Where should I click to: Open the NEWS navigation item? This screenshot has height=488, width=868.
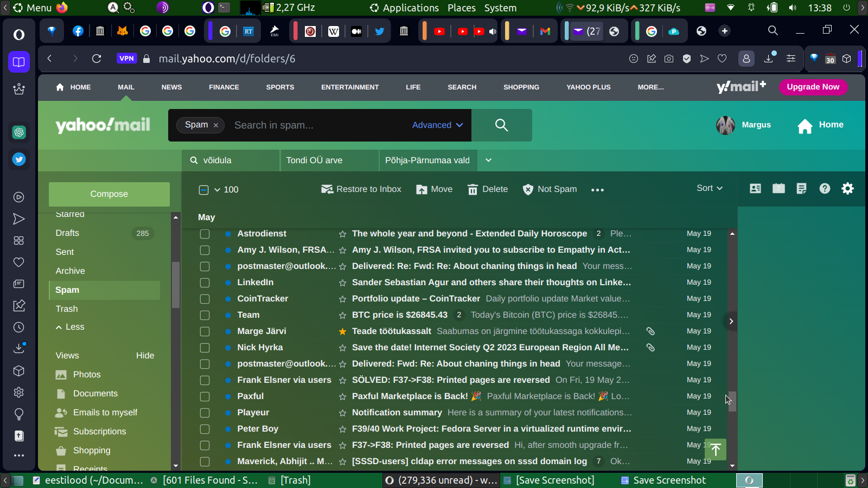pos(171,87)
